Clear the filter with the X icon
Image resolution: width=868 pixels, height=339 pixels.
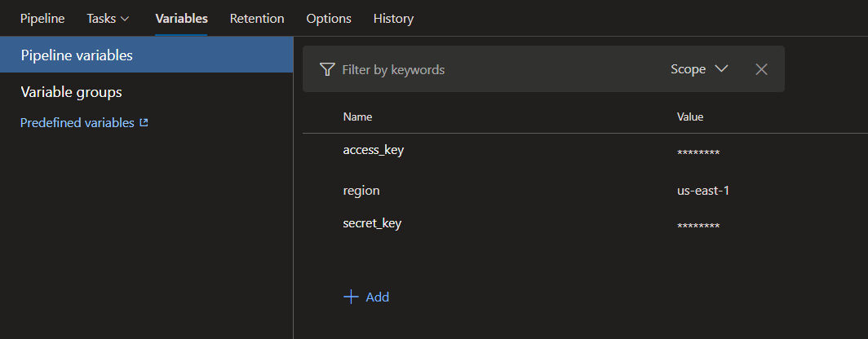pyautogui.click(x=761, y=69)
